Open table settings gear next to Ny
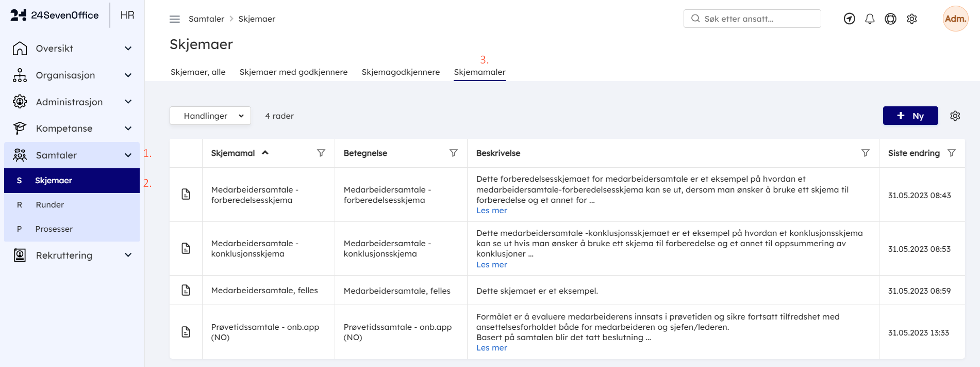980x367 pixels. [x=955, y=116]
